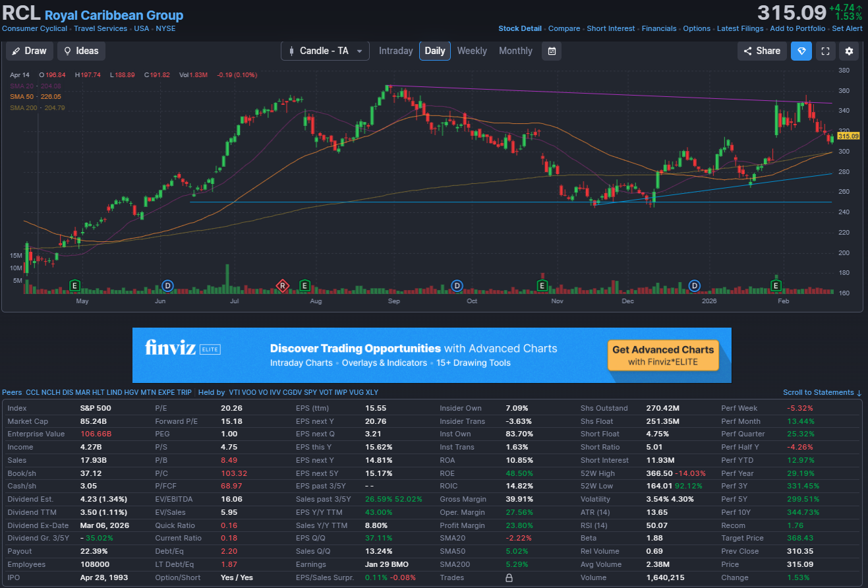Image resolution: width=868 pixels, height=588 pixels.
Task: Select the Monthly timeframe
Action: [515, 51]
